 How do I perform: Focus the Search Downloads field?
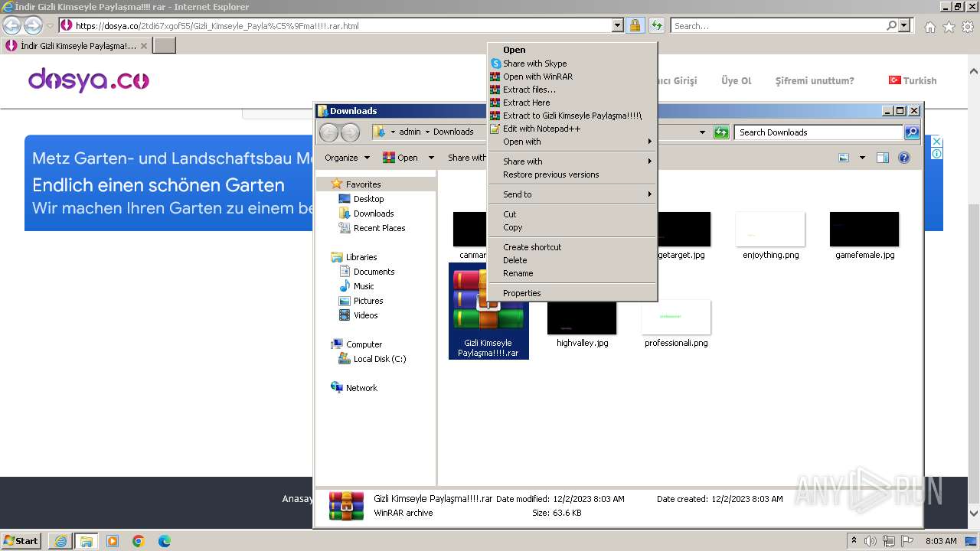[x=819, y=132]
